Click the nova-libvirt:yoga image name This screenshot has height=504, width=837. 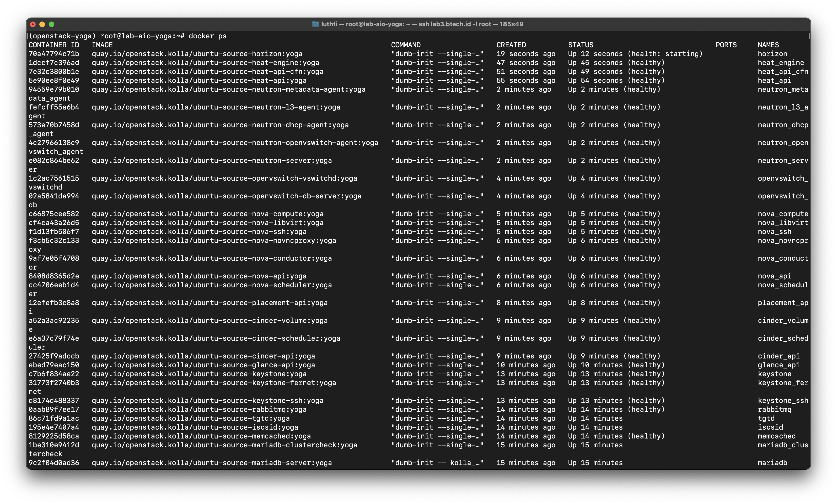tap(207, 223)
